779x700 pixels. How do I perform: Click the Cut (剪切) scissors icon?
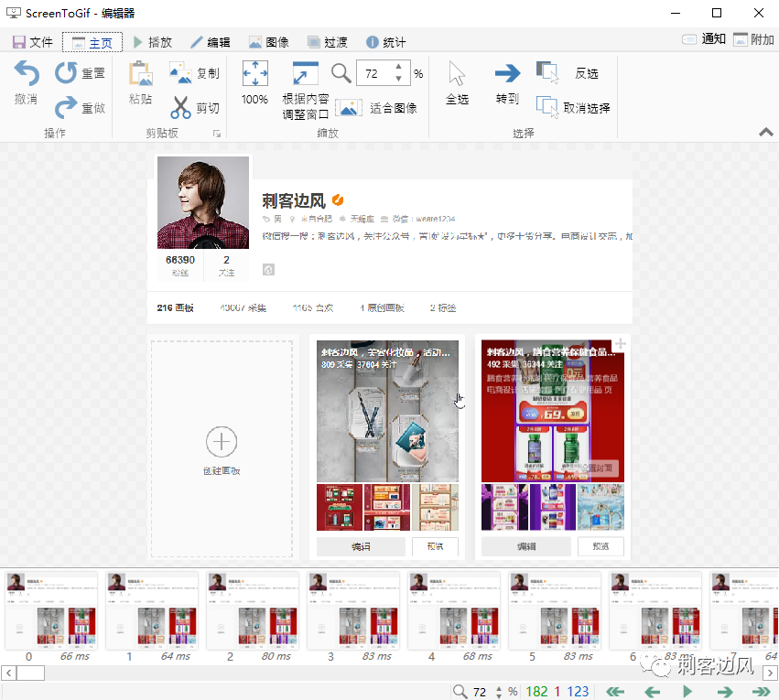click(x=180, y=107)
